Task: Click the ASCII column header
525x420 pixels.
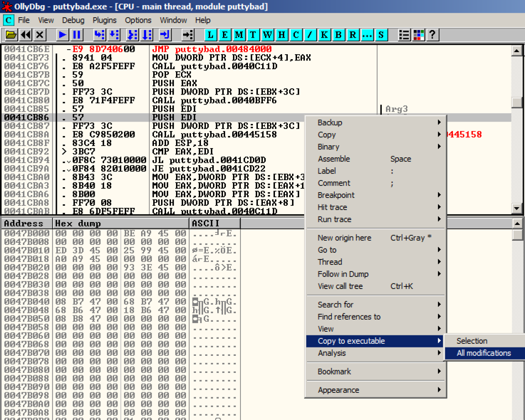Action: tap(214, 224)
